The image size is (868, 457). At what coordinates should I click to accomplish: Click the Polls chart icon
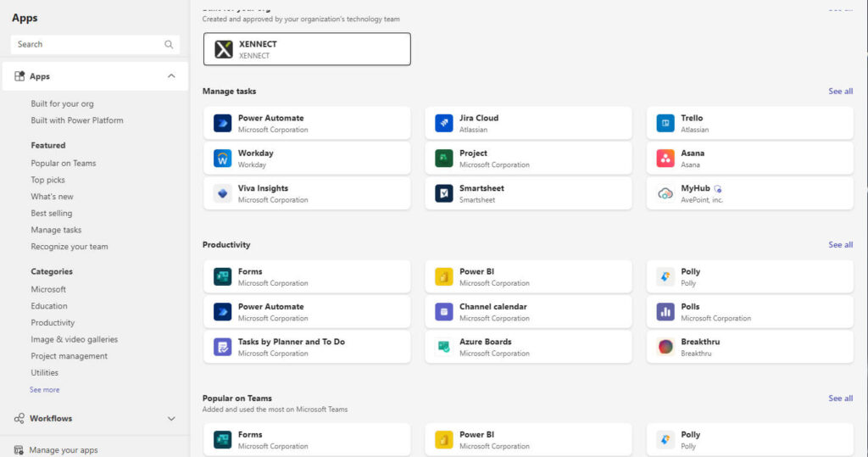tap(665, 312)
